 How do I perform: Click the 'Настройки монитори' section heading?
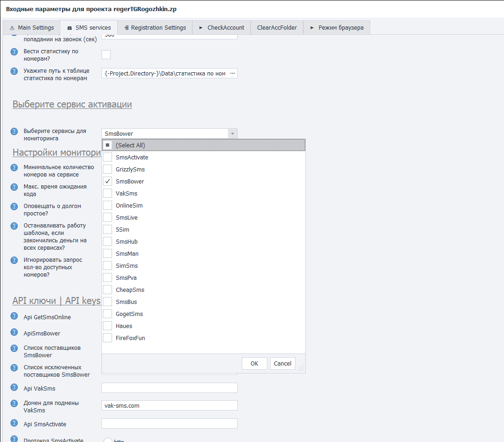coord(57,152)
